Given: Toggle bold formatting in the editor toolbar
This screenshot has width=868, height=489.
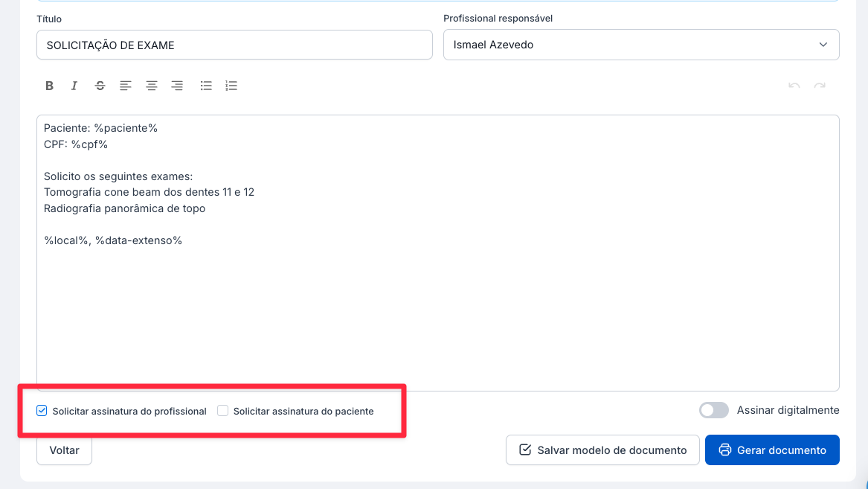Looking at the screenshot, I should tap(49, 86).
